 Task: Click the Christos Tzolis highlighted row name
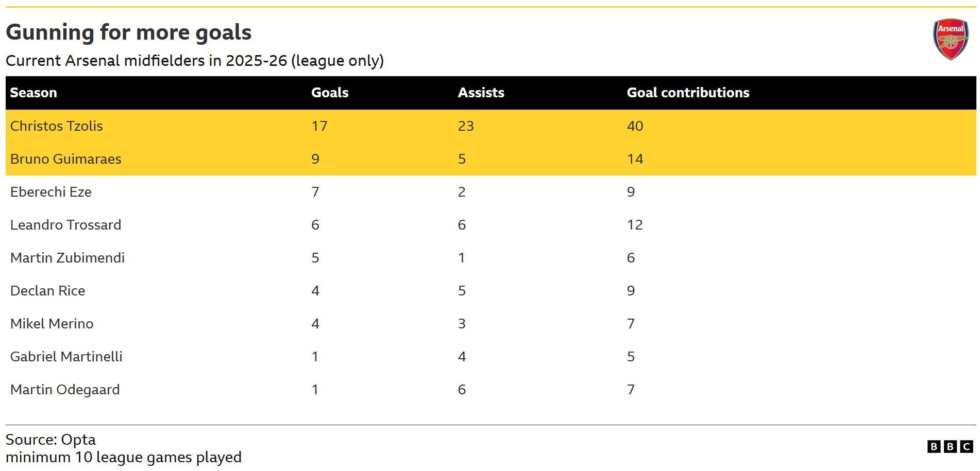57,126
